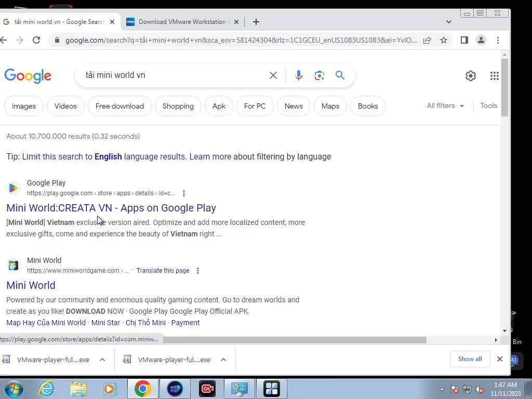The image size is (532, 399).
Task: Start voice search with the microphone
Action: click(299, 75)
